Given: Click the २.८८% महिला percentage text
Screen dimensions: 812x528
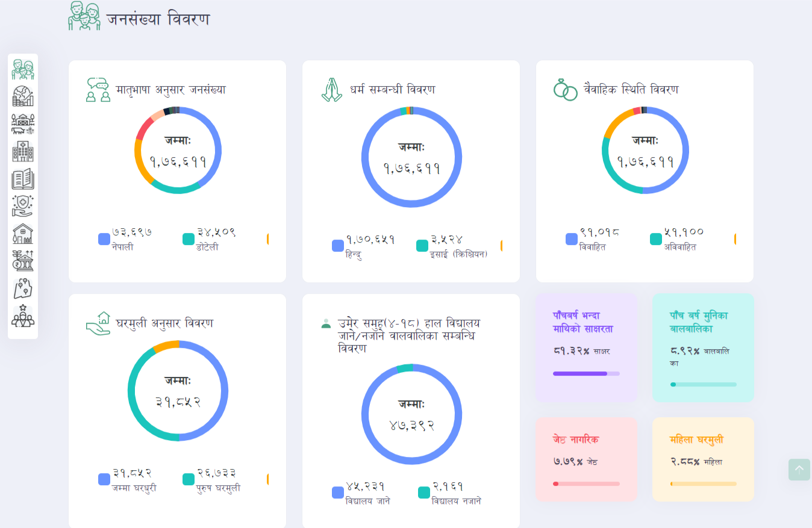Looking at the screenshot, I should [696, 462].
